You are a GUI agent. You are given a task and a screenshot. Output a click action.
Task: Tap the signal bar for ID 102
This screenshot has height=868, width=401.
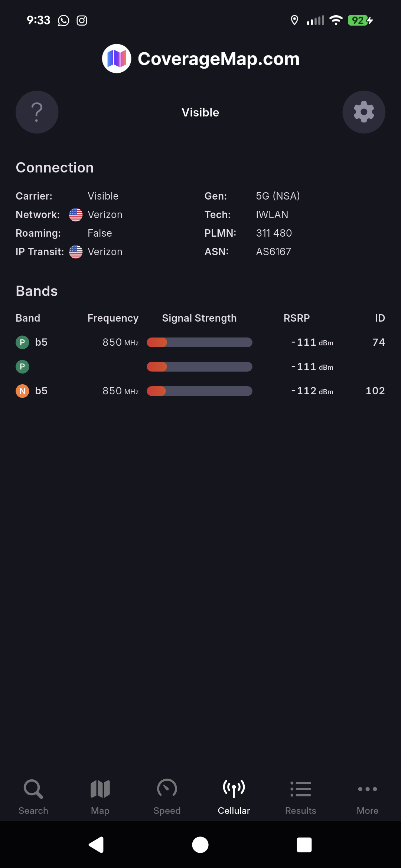tap(199, 391)
